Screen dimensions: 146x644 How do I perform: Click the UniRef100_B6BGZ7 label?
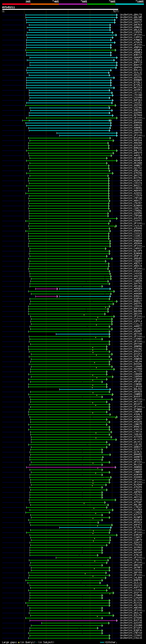point(131,301)
